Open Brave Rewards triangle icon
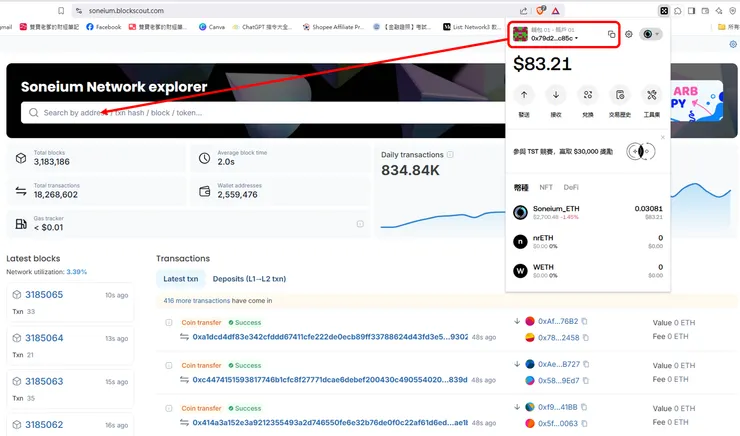This screenshot has width=740, height=436. 555,10
